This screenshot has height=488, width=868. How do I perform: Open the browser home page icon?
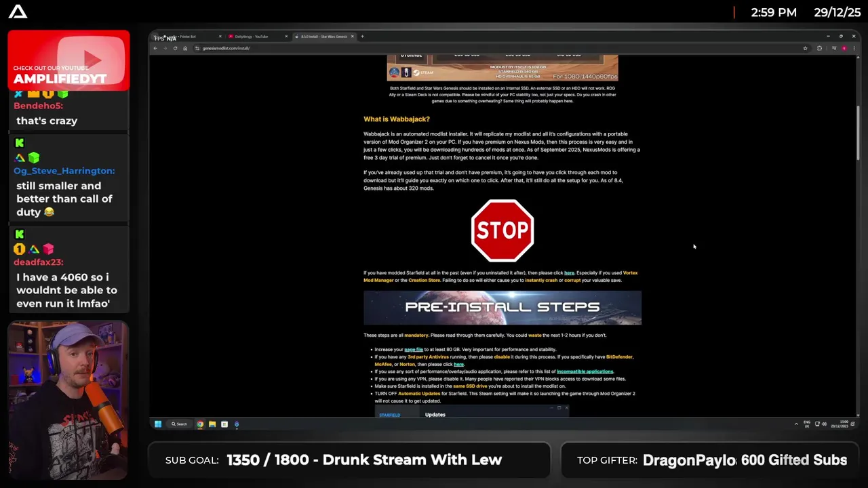click(185, 48)
